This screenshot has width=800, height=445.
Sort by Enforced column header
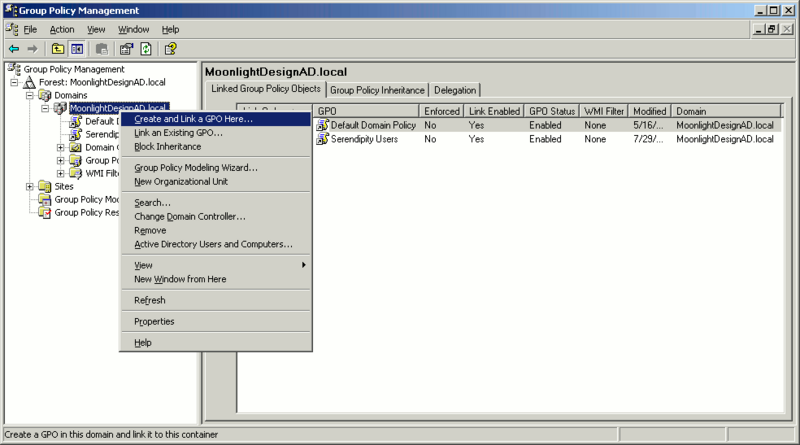click(x=442, y=111)
